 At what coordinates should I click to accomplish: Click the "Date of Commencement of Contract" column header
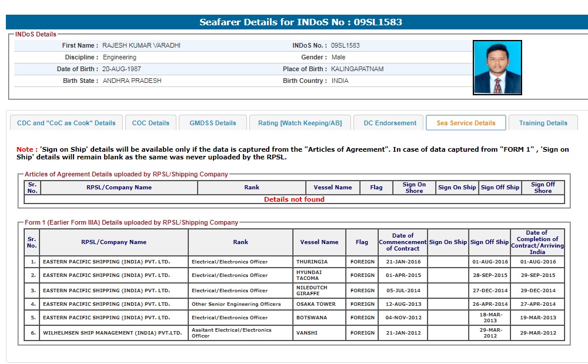tap(403, 242)
